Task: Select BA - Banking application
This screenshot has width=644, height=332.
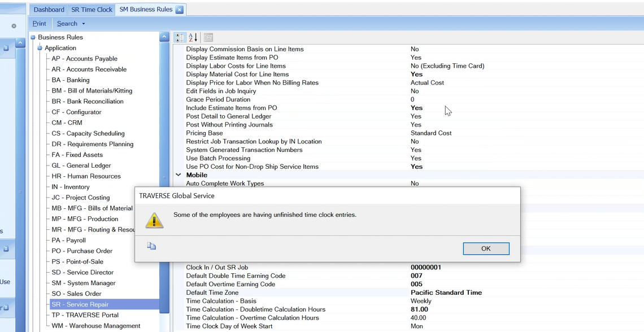Action: point(70,80)
